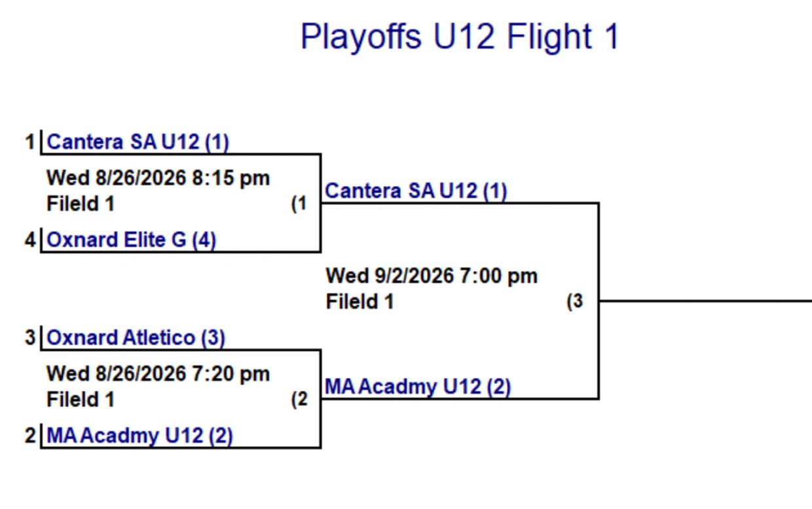
Task: Click seed number 4 beside Oxnard Elite G
Action: pyautogui.click(x=30, y=240)
